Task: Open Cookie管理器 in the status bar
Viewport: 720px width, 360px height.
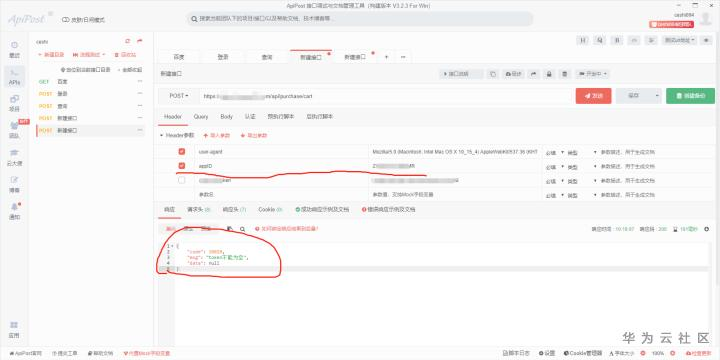Action: coord(583,353)
